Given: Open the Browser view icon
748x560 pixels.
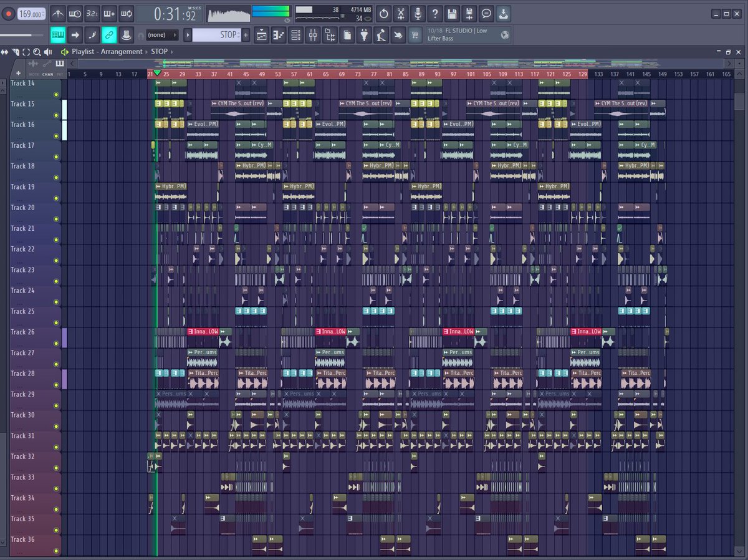Looking at the screenshot, I should 330,35.
